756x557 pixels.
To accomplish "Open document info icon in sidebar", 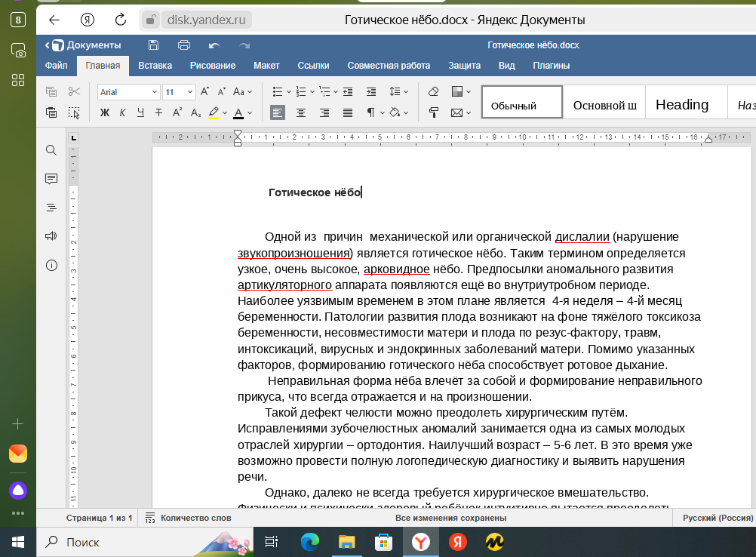I will tap(51, 265).
